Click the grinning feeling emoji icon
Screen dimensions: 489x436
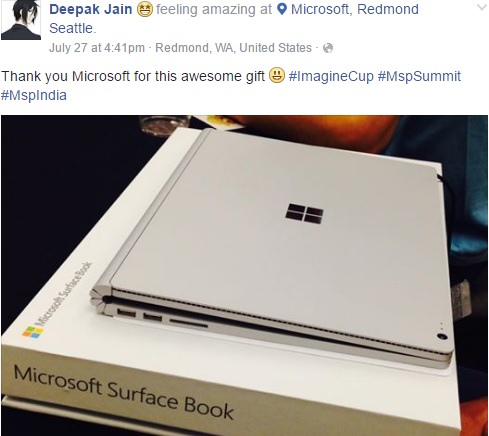pyautogui.click(x=145, y=9)
